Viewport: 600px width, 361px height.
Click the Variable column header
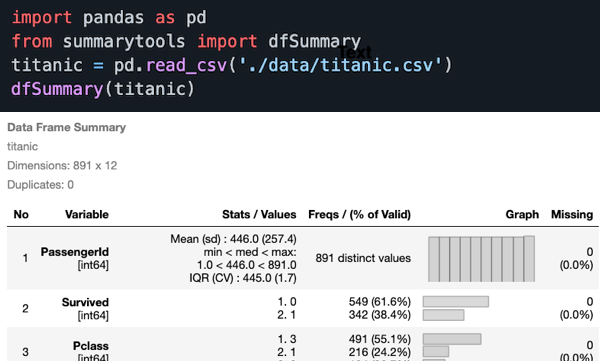pyautogui.click(x=86, y=214)
